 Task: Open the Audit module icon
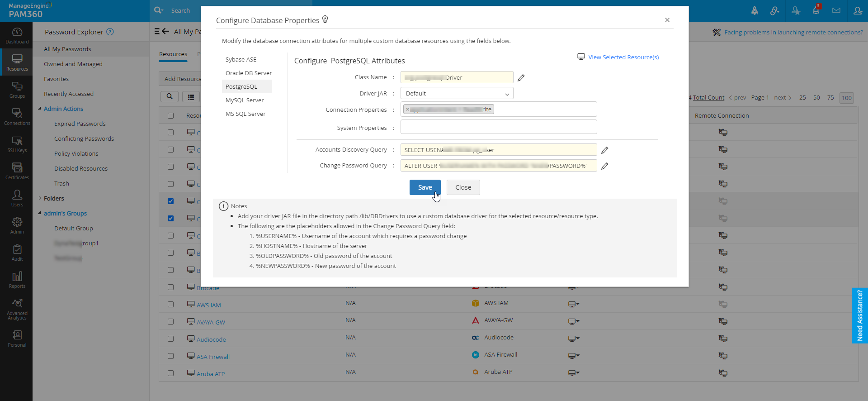click(x=17, y=252)
